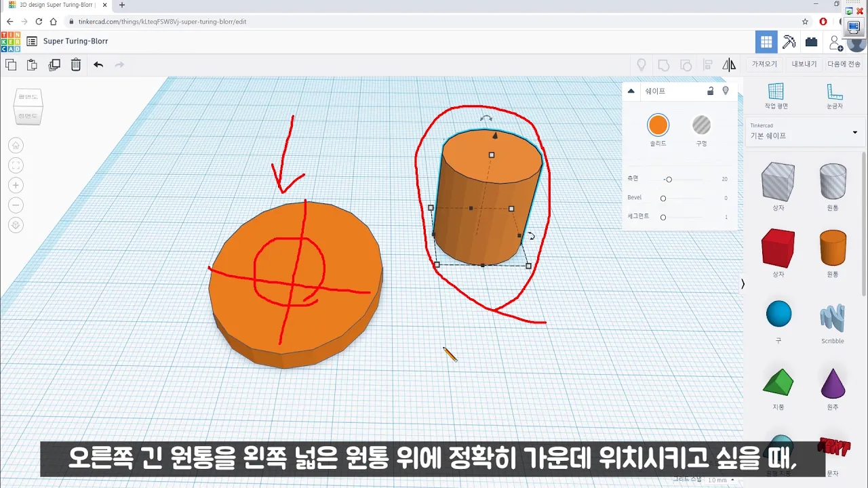Screen dimensions: 868x488
Task: Open a new browser tab
Action: coord(122,5)
